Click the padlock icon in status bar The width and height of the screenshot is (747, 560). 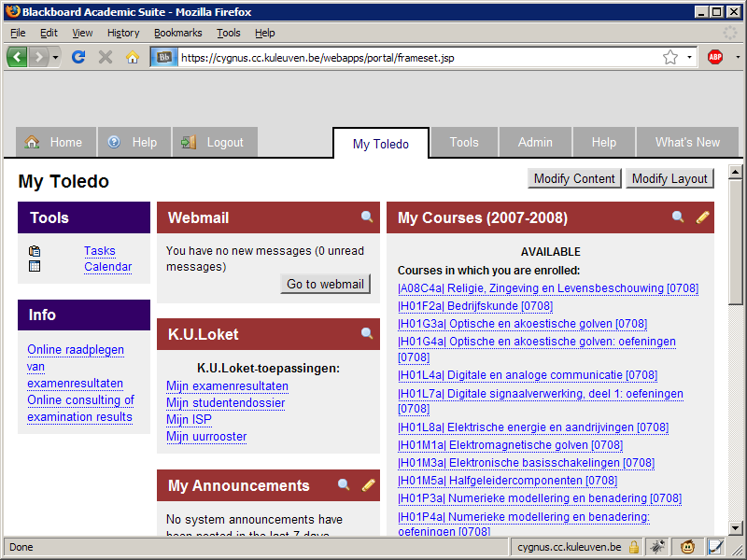(x=633, y=547)
